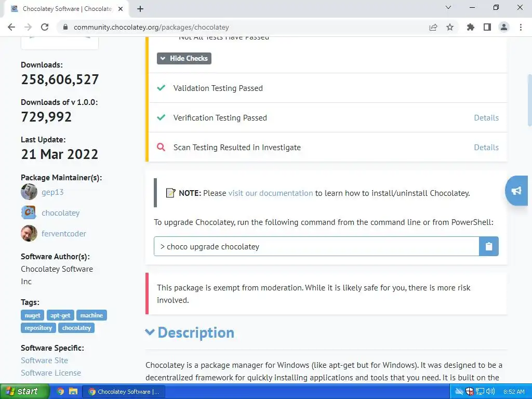Screen dimensions: 532x399
Task: Click the magnifier icon beside Scan Testing
Action: [x=161, y=147]
